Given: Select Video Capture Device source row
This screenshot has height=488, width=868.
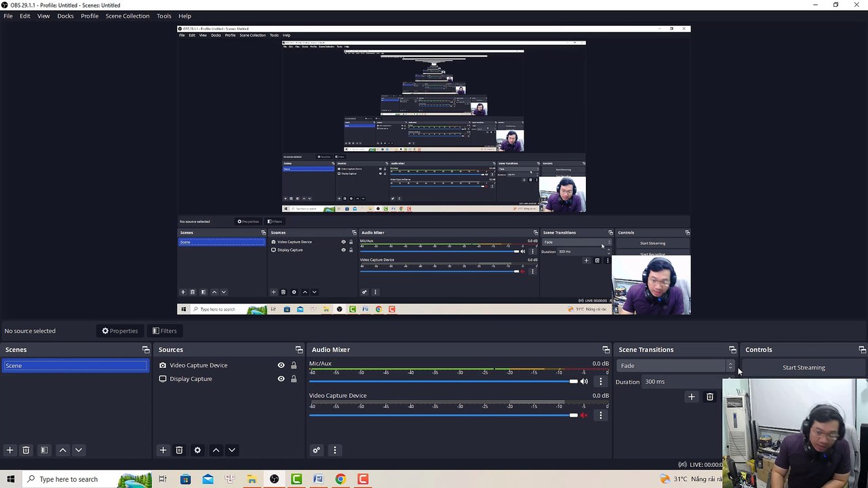Looking at the screenshot, I should [229, 365].
